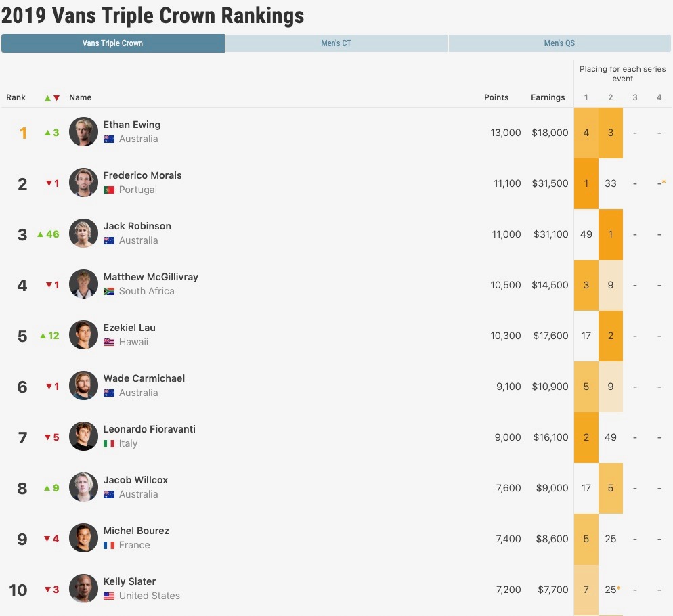Click the red down arrow in the header
The width and height of the screenshot is (673, 616).
(x=57, y=98)
